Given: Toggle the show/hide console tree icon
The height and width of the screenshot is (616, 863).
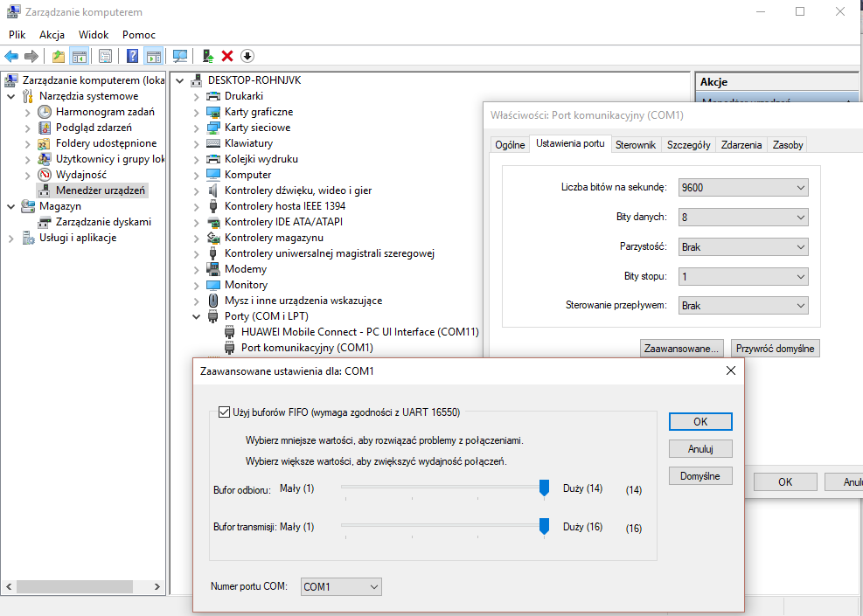Looking at the screenshot, I should [80, 56].
